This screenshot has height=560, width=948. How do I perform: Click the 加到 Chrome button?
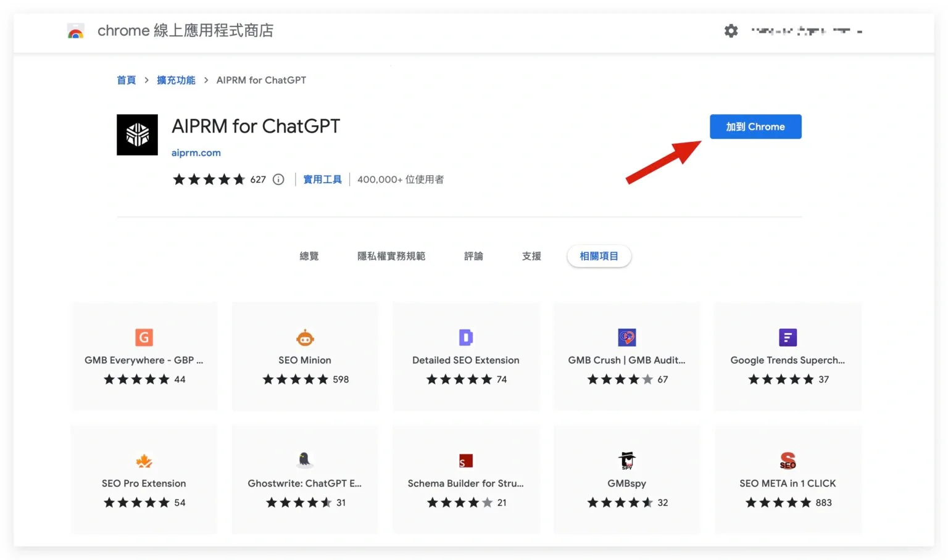tap(755, 126)
